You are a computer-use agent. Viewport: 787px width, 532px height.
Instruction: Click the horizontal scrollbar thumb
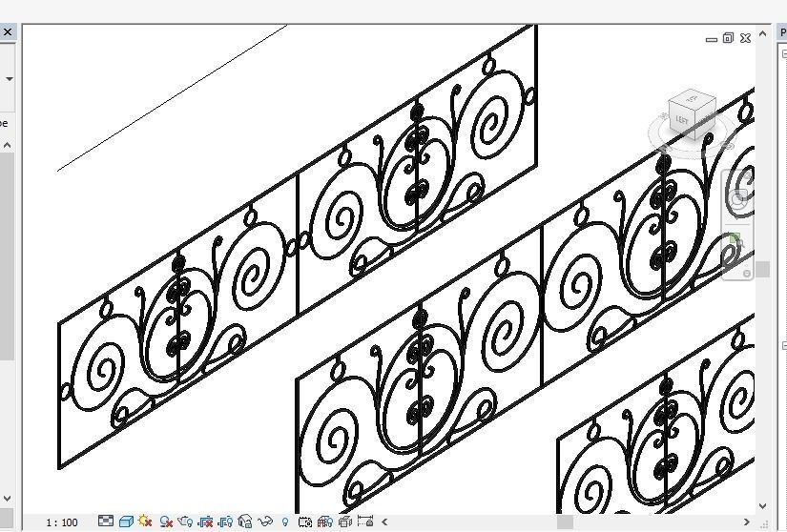pos(565,522)
